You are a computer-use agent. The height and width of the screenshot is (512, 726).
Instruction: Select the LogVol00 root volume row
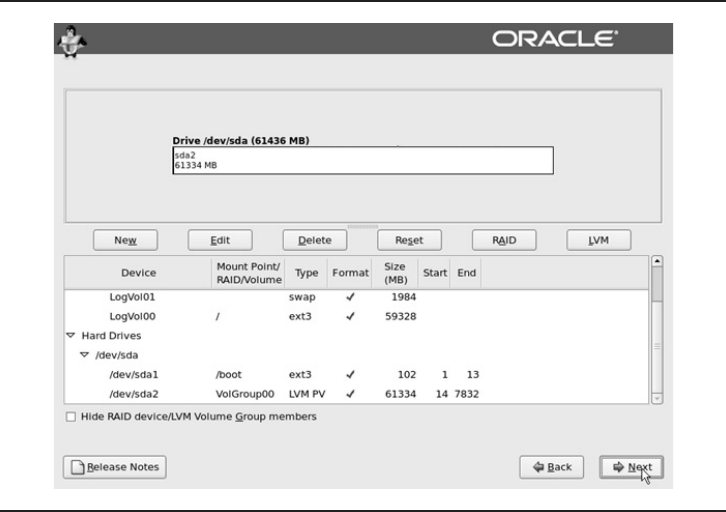click(x=356, y=316)
